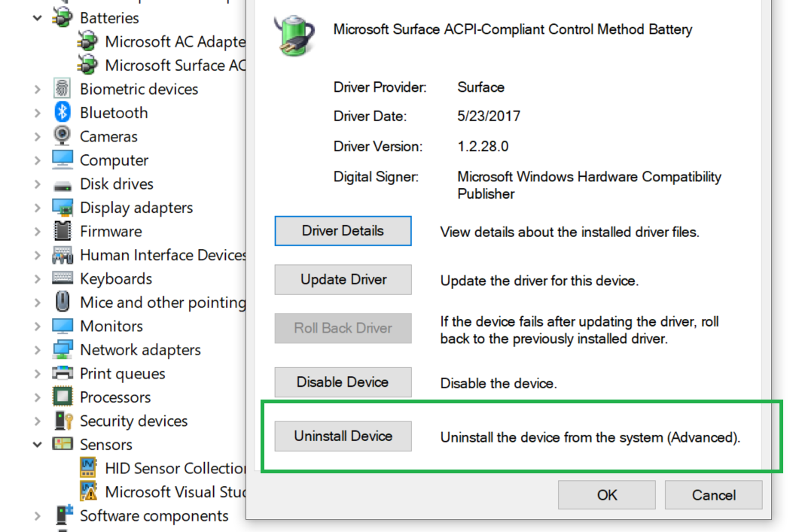Click the Disable Device button
This screenshot has height=532, width=793.
click(343, 382)
